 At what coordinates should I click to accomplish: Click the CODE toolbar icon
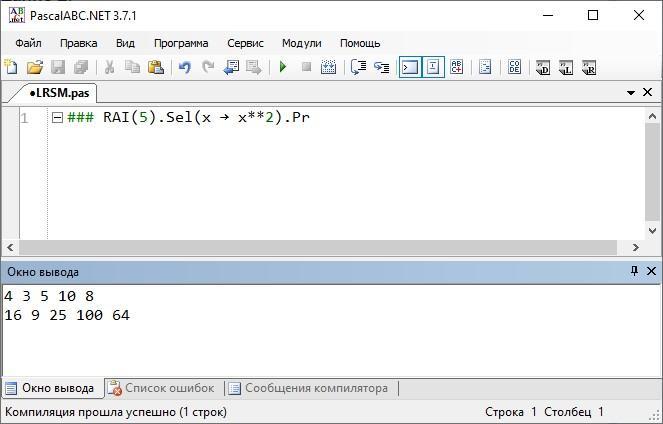(514, 67)
